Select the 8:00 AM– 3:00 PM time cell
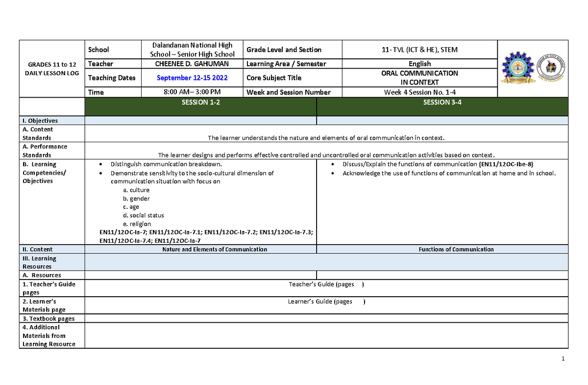The width and height of the screenshot is (588, 385). coord(192,92)
